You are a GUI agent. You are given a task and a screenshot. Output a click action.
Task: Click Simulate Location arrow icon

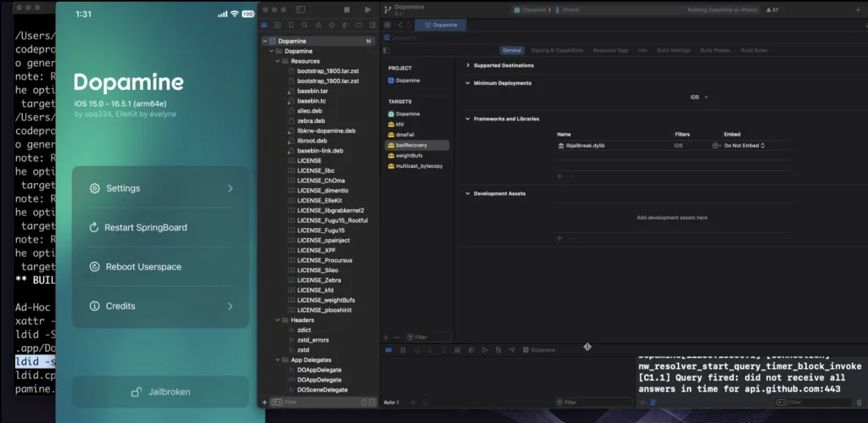[512, 350]
